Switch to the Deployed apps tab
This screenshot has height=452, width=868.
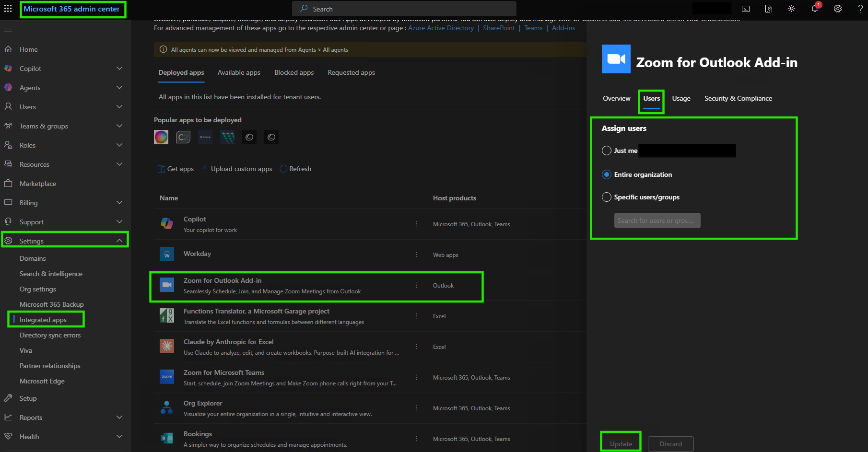181,72
